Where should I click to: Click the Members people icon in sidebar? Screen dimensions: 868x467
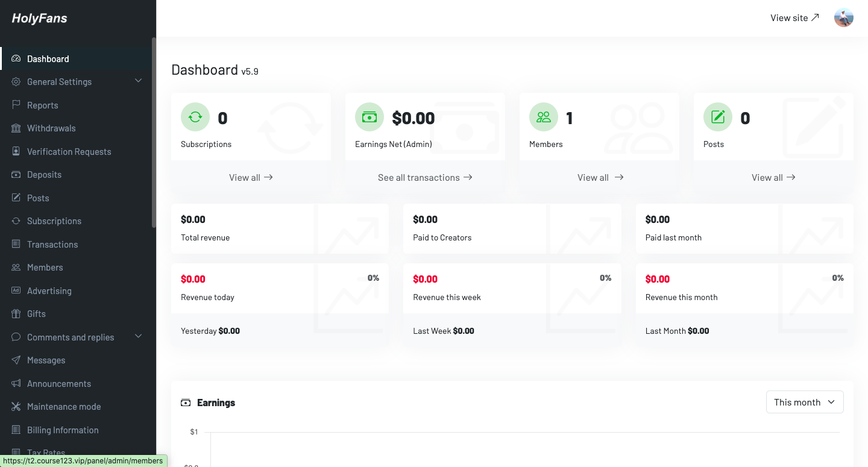pyautogui.click(x=16, y=267)
